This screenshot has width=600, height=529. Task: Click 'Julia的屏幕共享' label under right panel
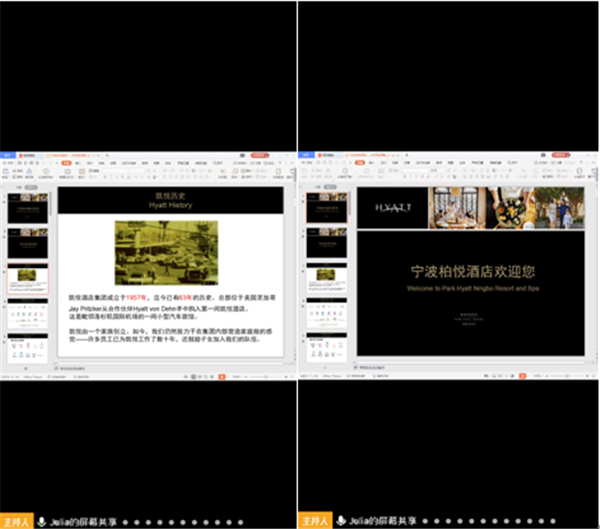pos(382,521)
